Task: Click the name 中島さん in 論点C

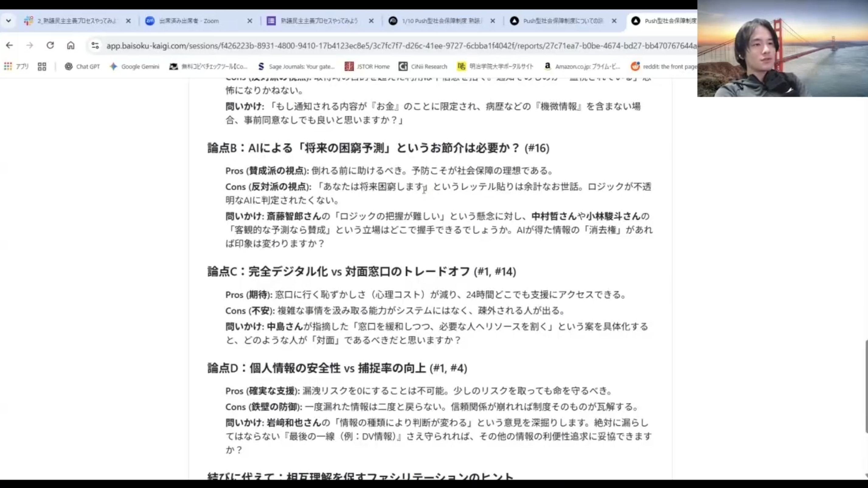Action: [285, 326]
